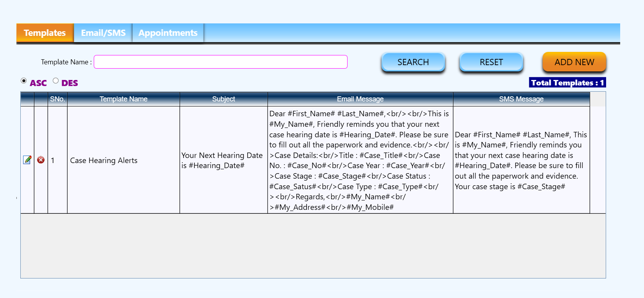Click the SNo. column header
The height and width of the screenshot is (298, 644).
pos(57,99)
